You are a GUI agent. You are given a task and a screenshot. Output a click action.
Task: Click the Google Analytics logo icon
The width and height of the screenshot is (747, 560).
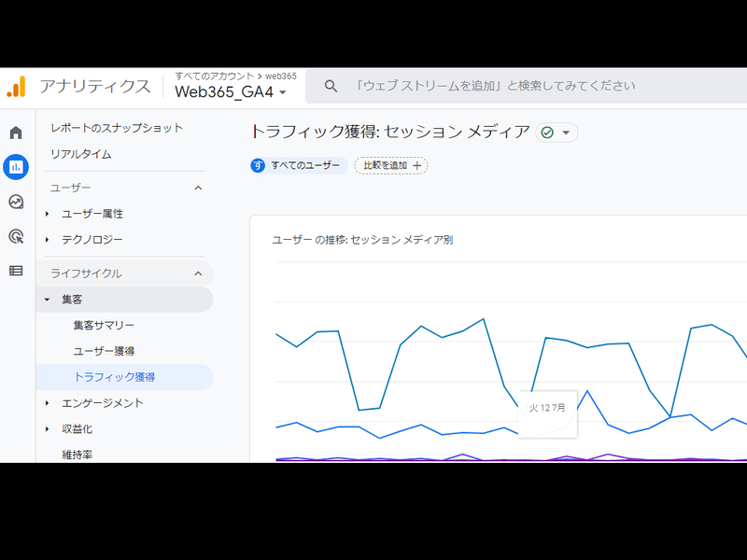16,87
